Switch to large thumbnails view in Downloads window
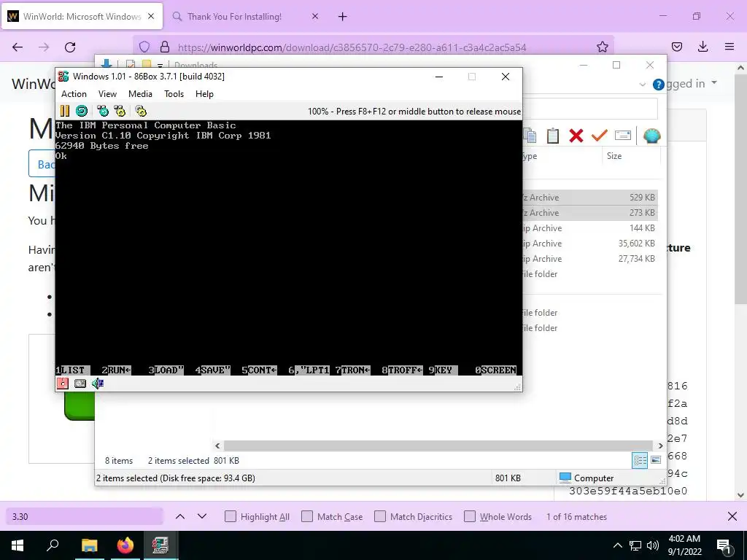 [x=656, y=460]
